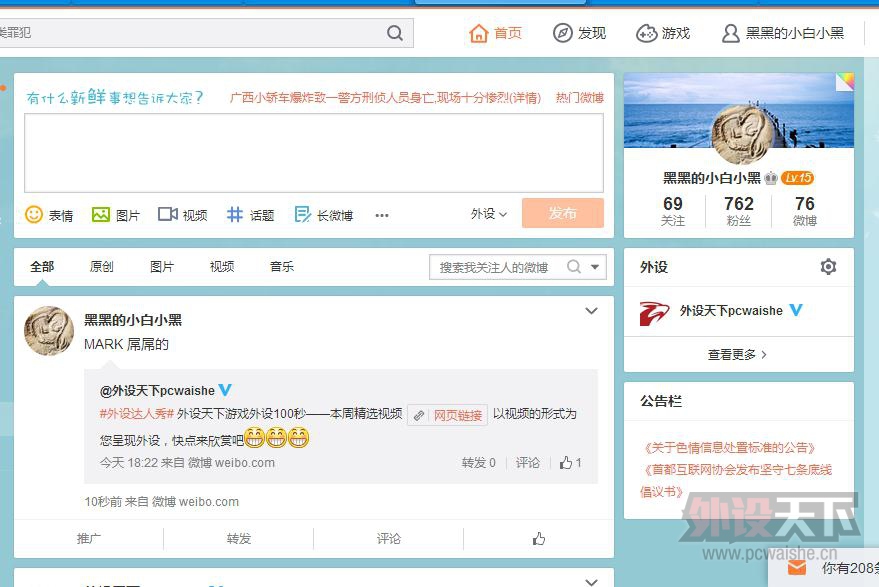Insert a 话题 hashtag topic
Viewport: 879px width, 587px height.
pyautogui.click(x=250, y=215)
